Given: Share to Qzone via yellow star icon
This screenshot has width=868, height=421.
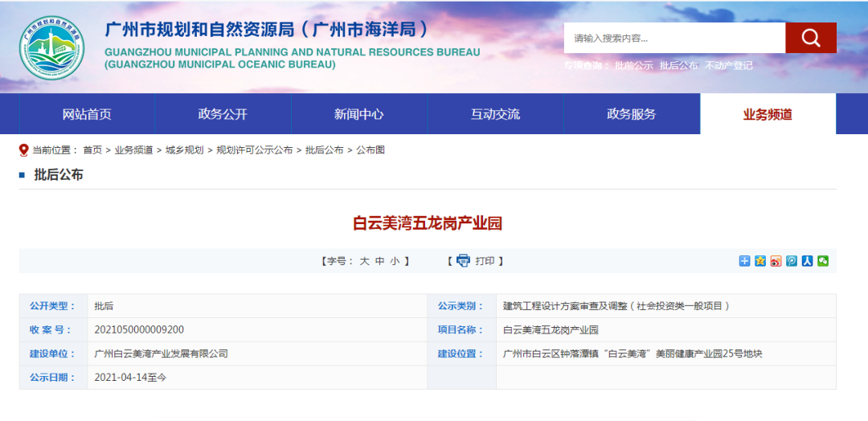Looking at the screenshot, I should pos(760,261).
